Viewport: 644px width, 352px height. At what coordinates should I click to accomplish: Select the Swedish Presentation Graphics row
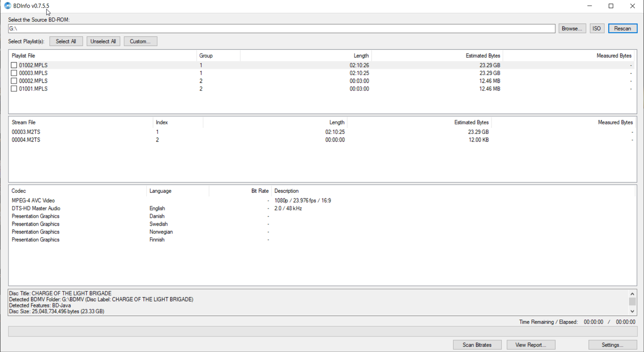point(322,224)
